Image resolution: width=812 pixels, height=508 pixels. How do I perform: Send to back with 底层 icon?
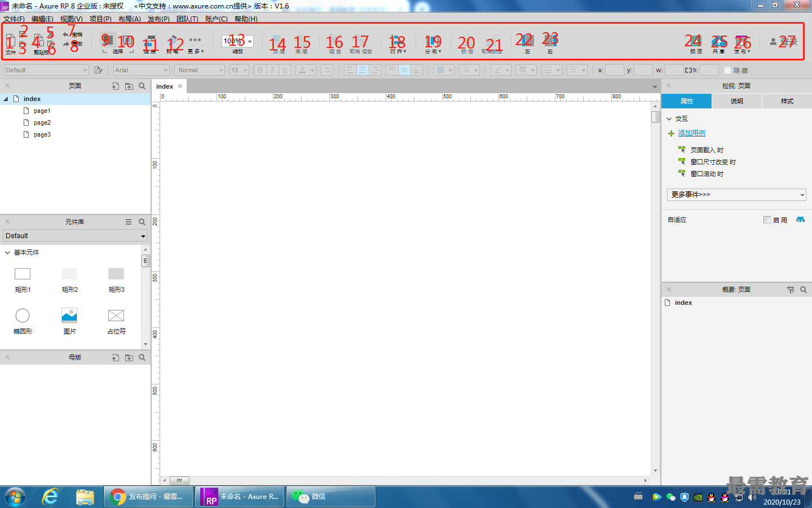click(302, 41)
